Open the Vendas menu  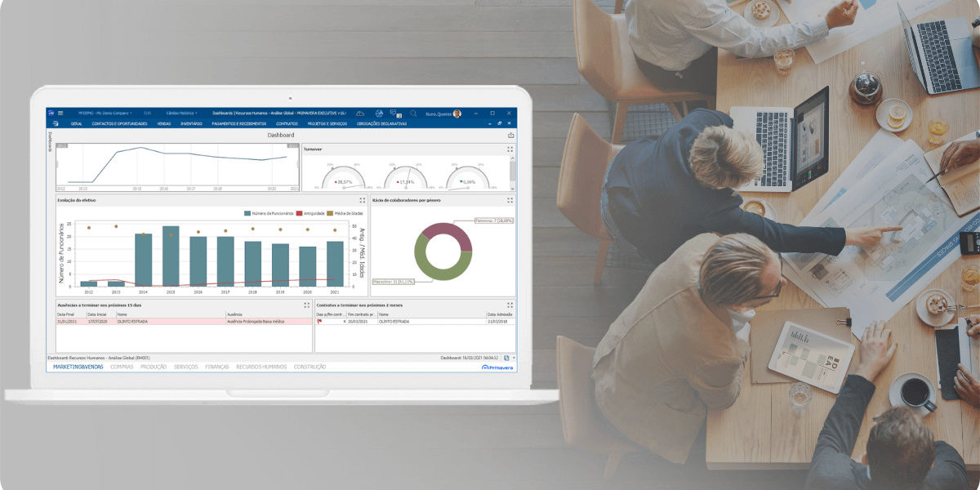pyautogui.click(x=163, y=123)
